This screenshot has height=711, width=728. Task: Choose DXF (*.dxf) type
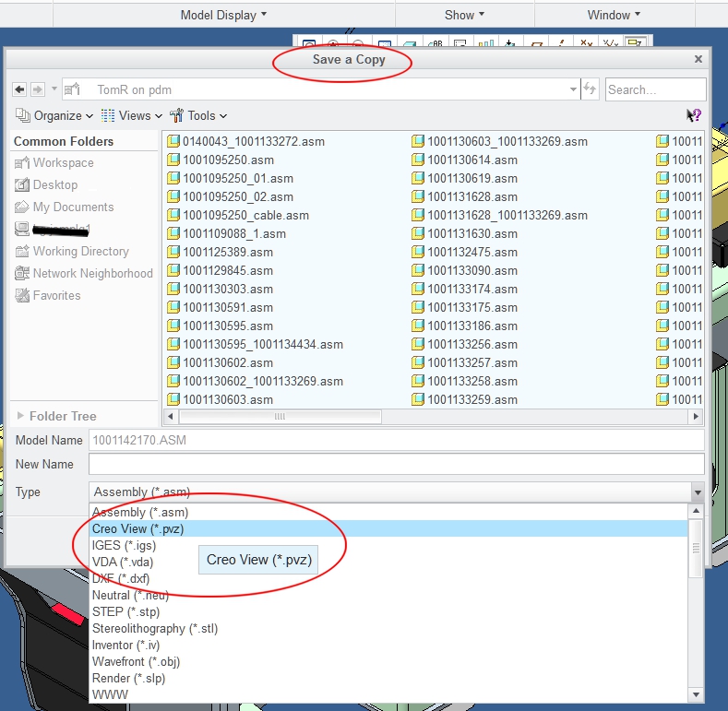(x=388, y=579)
